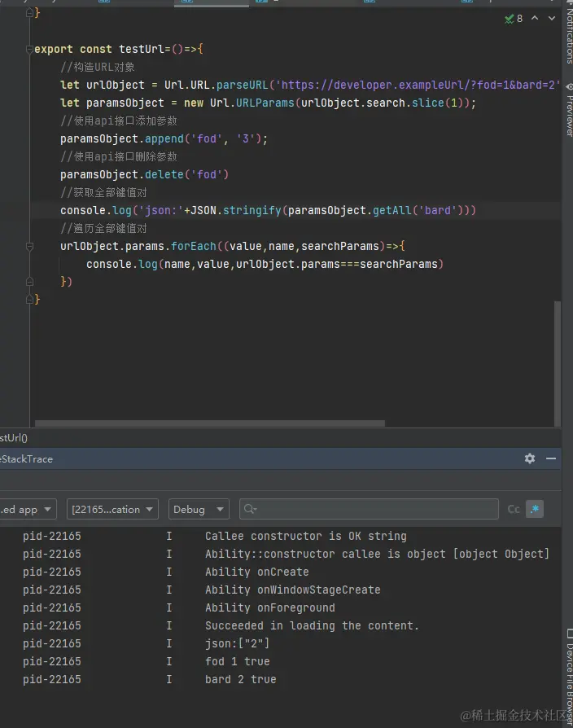
Task: Open the Previewer side panel
Action: [x=569, y=110]
